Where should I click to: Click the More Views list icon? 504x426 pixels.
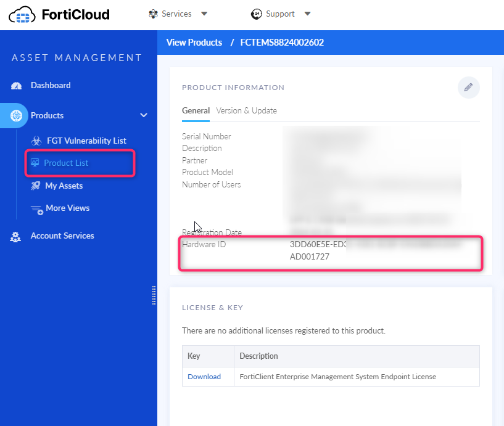[x=36, y=209]
